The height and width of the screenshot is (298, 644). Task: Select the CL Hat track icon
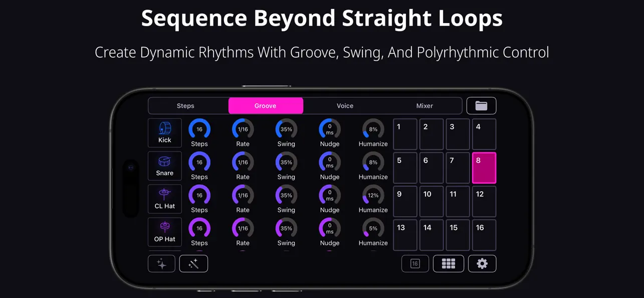pos(164,199)
